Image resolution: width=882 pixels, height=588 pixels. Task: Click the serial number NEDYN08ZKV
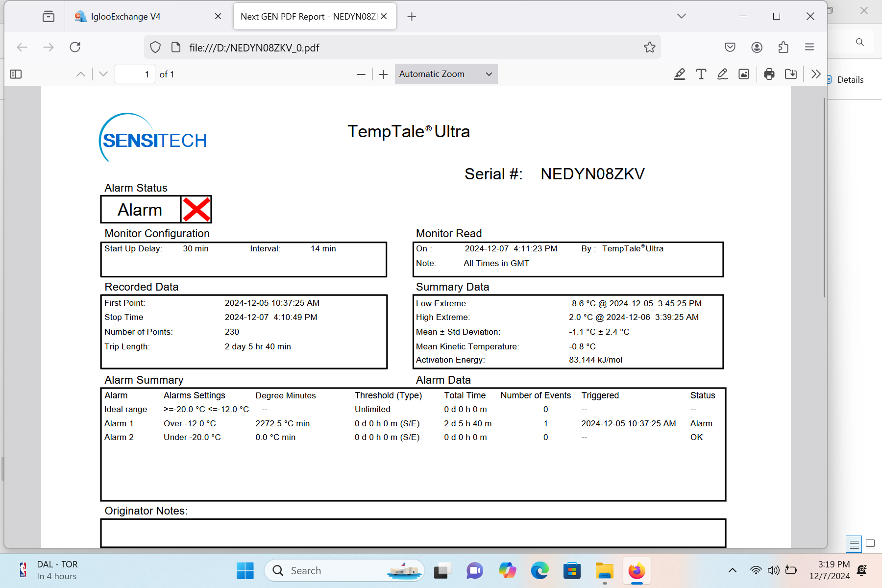pyautogui.click(x=592, y=174)
